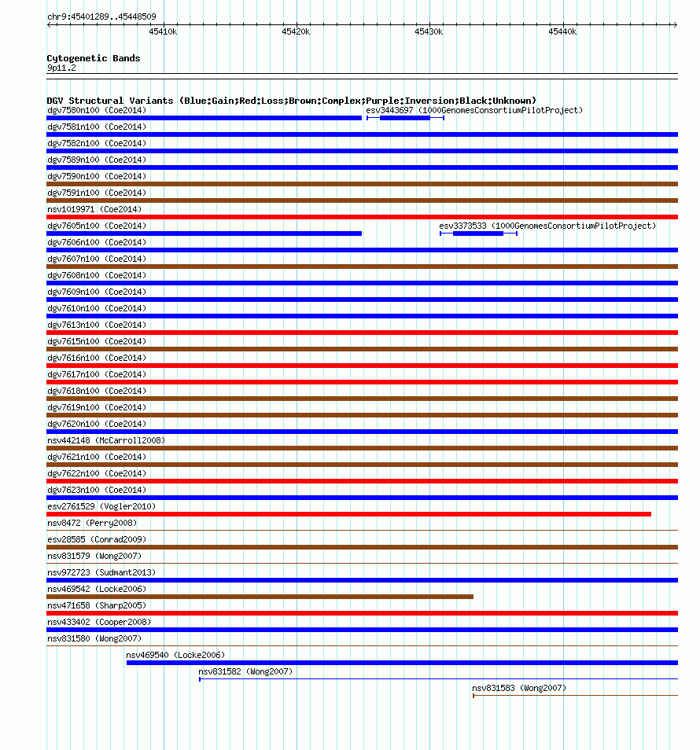The width and height of the screenshot is (700, 750).
Task: Open nsv469542 (Locke2006) label
Action: pyautogui.click(x=97, y=589)
